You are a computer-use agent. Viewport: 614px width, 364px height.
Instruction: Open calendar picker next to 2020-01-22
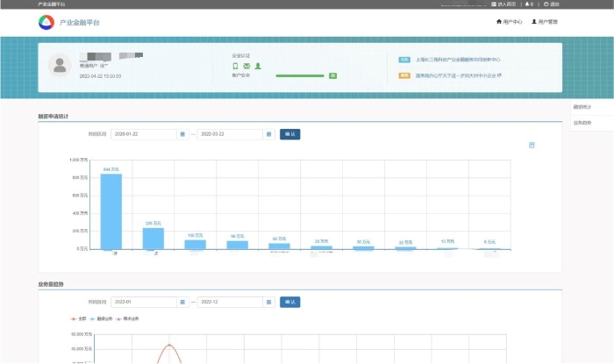tap(182, 134)
